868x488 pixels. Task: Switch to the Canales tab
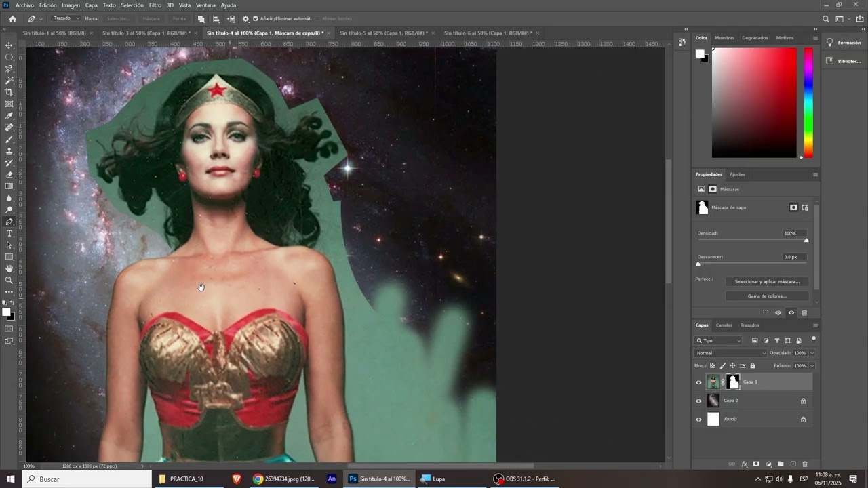pos(724,325)
